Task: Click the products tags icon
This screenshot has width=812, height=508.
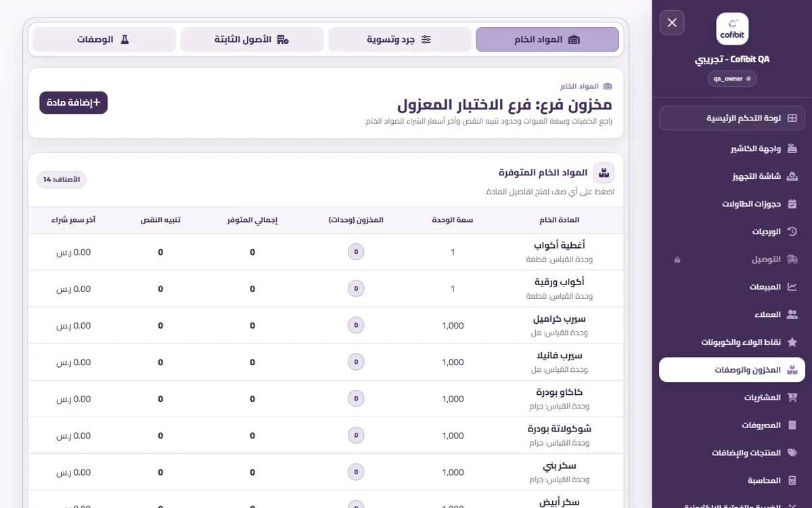Action: point(792,453)
